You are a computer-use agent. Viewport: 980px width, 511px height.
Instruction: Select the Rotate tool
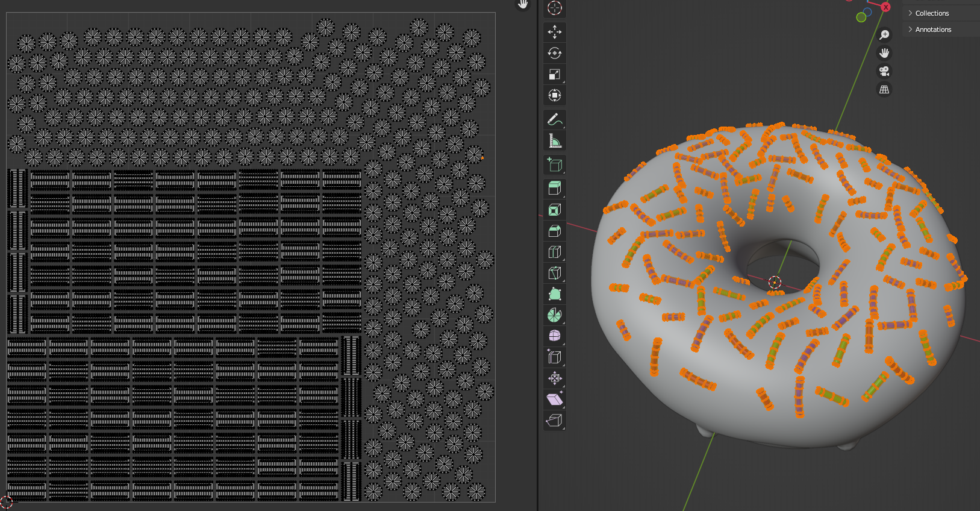tap(554, 53)
